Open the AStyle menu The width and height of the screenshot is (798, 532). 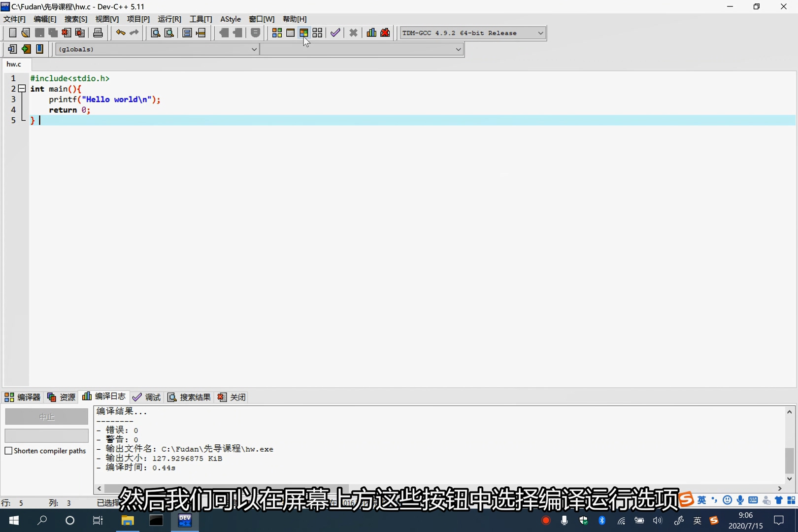(x=231, y=19)
